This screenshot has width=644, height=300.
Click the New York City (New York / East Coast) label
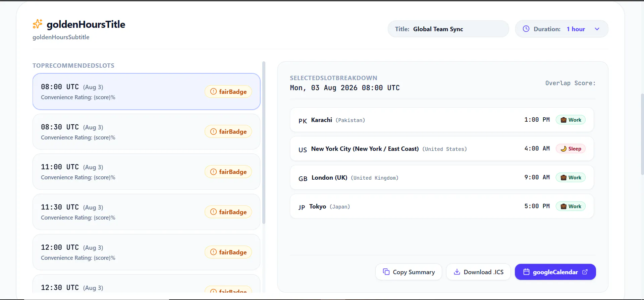pos(365,149)
